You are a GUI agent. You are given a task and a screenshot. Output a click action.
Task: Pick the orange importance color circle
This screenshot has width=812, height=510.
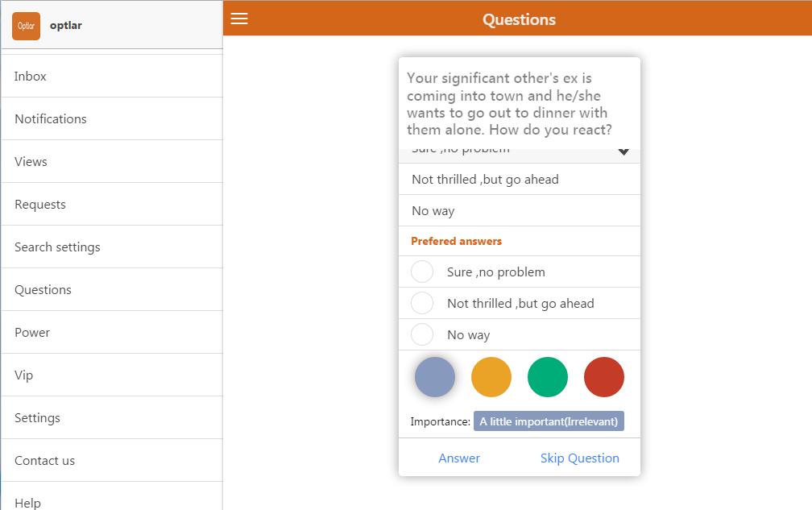click(491, 377)
